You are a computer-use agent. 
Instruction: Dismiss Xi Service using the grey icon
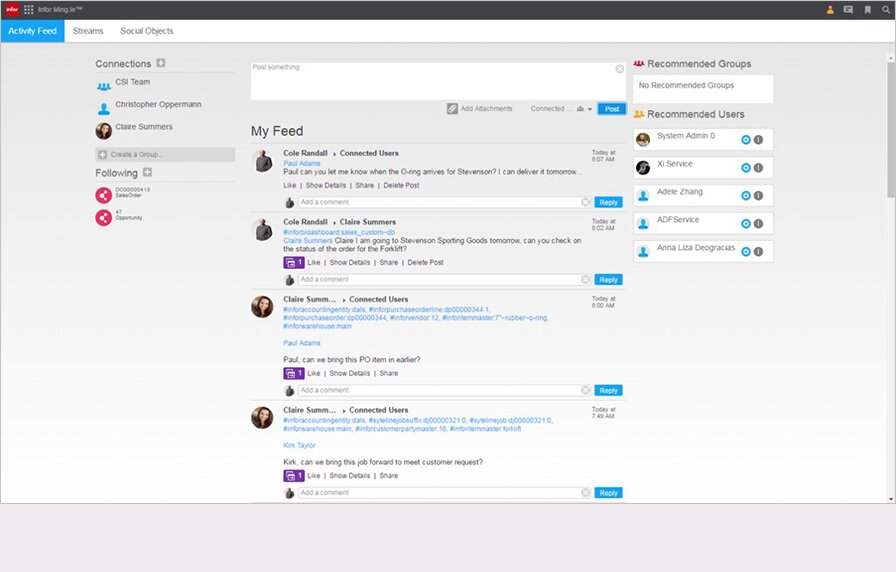point(758,168)
